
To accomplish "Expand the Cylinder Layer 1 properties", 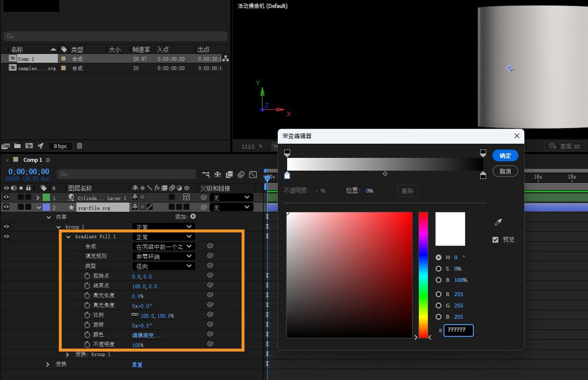I will click(x=38, y=198).
